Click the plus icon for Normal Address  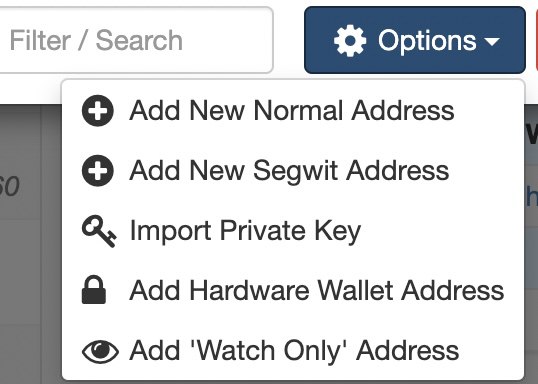click(98, 110)
